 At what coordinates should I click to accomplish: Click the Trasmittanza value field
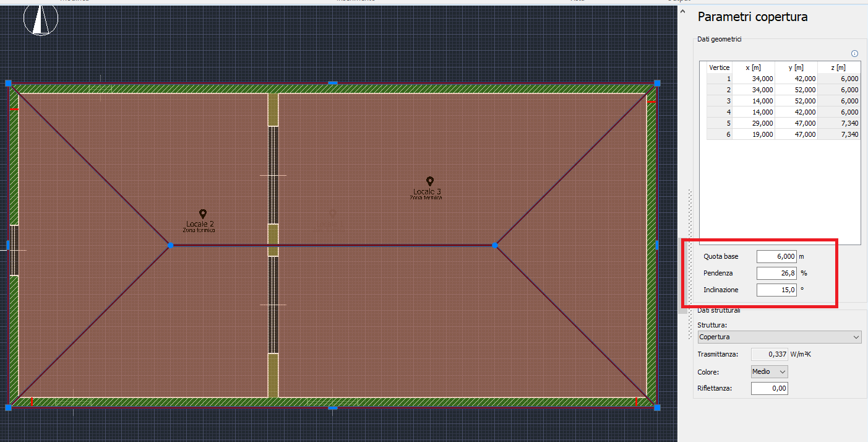coord(769,354)
